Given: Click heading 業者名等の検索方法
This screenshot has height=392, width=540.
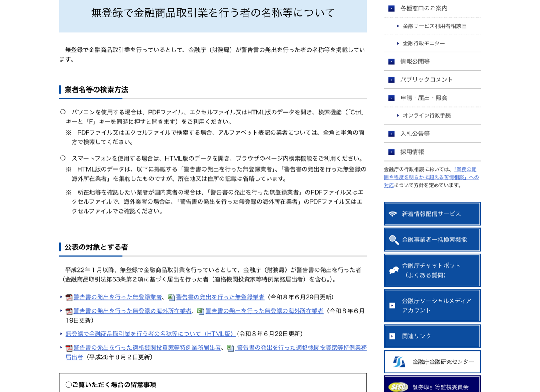Looking at the screenshot, I should (96, 90).
